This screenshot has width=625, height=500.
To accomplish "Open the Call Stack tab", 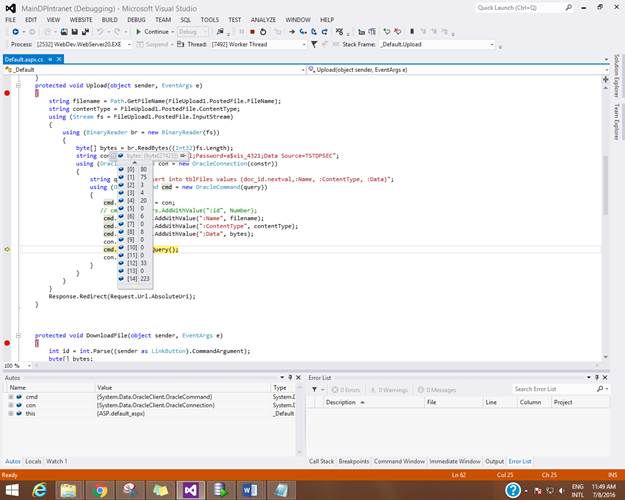I will 322,461.
